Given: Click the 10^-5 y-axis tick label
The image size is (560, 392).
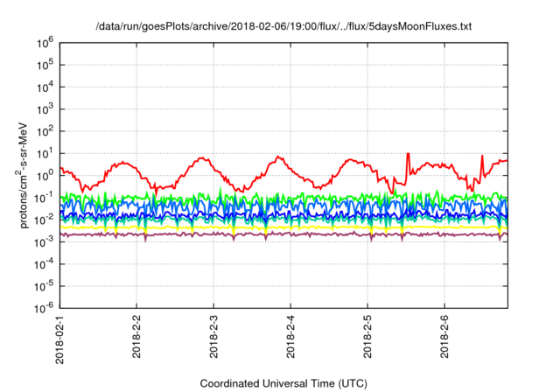Looking at the screenshot, I should coord(44,286).
